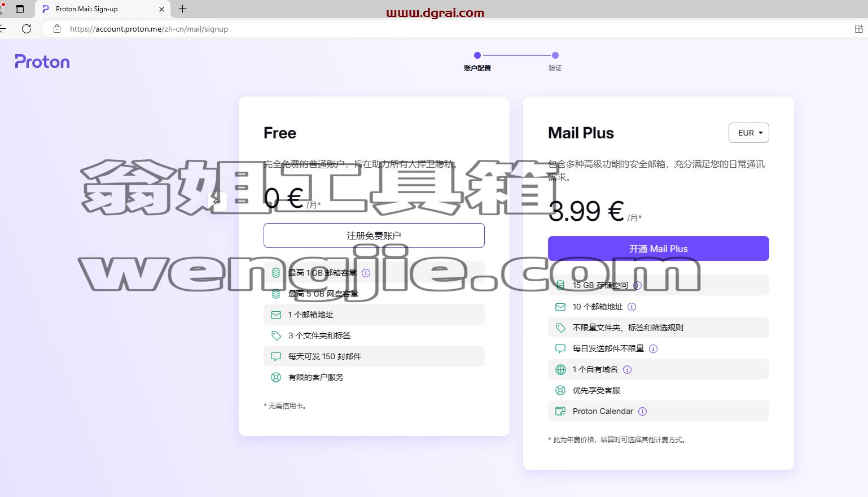Click the Proton logo

[42, 62]
